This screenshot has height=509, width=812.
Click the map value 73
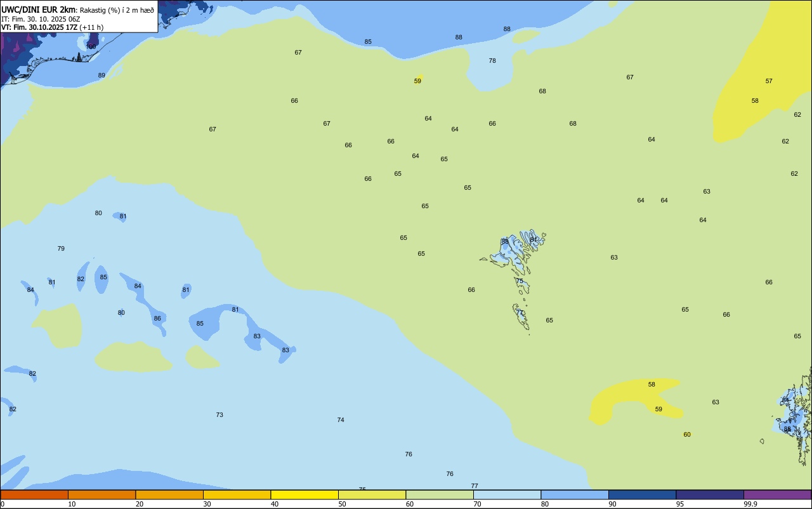(219, 415)
